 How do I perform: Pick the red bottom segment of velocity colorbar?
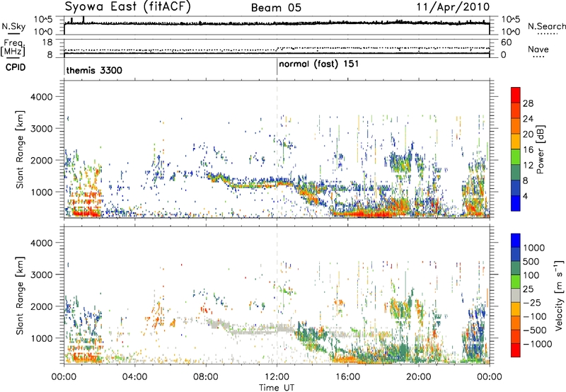516,350
